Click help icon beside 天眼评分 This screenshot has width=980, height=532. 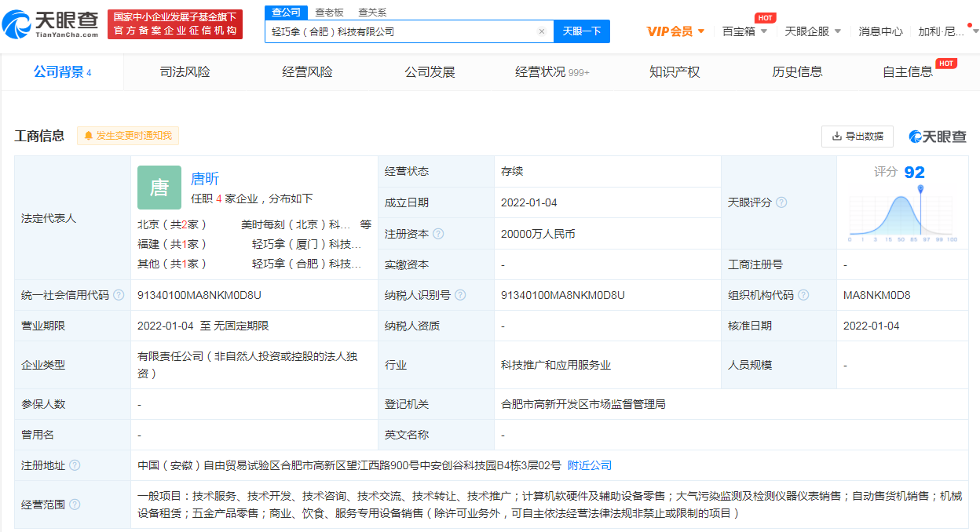(781, 202)
